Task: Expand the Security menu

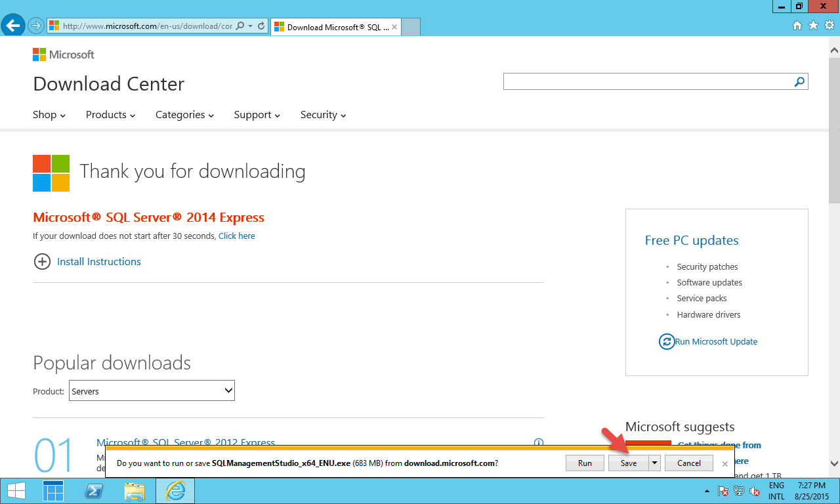Action: point(324,115)
